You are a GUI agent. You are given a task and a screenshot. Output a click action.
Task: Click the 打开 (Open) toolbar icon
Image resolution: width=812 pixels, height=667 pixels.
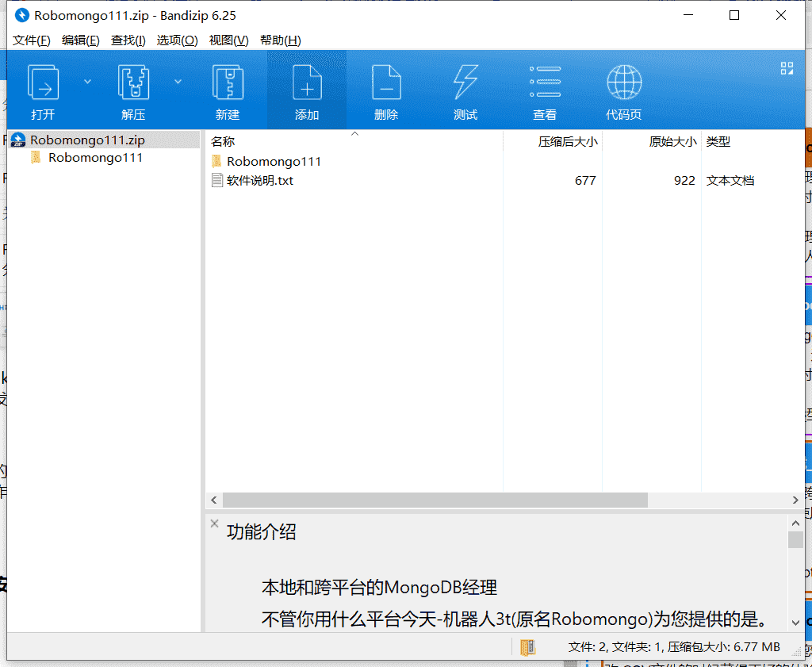tap(43, 82)
